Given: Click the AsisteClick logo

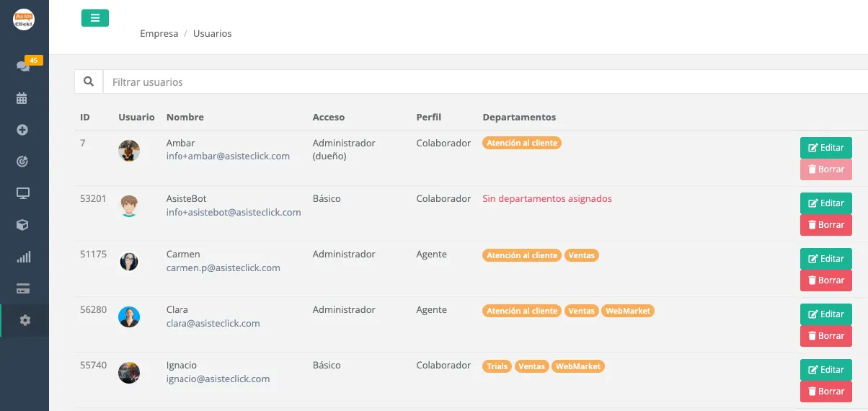Looking at the screenshot, I should 24,19.
